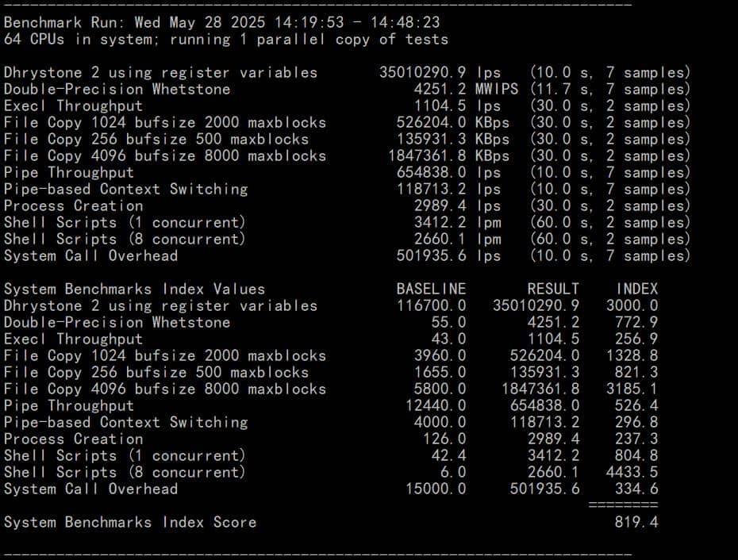
Task: Click the Whetstone MWIPS unit label
Action: 498,89
